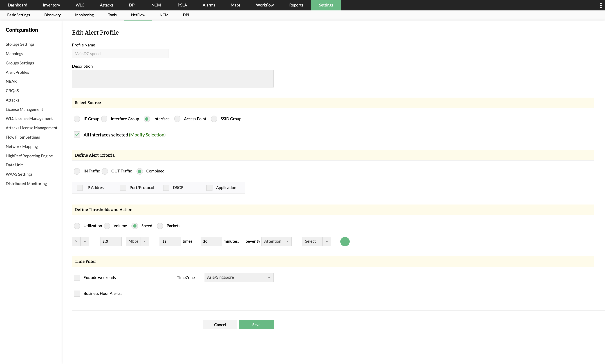Select OUT Traffic radio option

pyautogui.click(x=105, y=171)
